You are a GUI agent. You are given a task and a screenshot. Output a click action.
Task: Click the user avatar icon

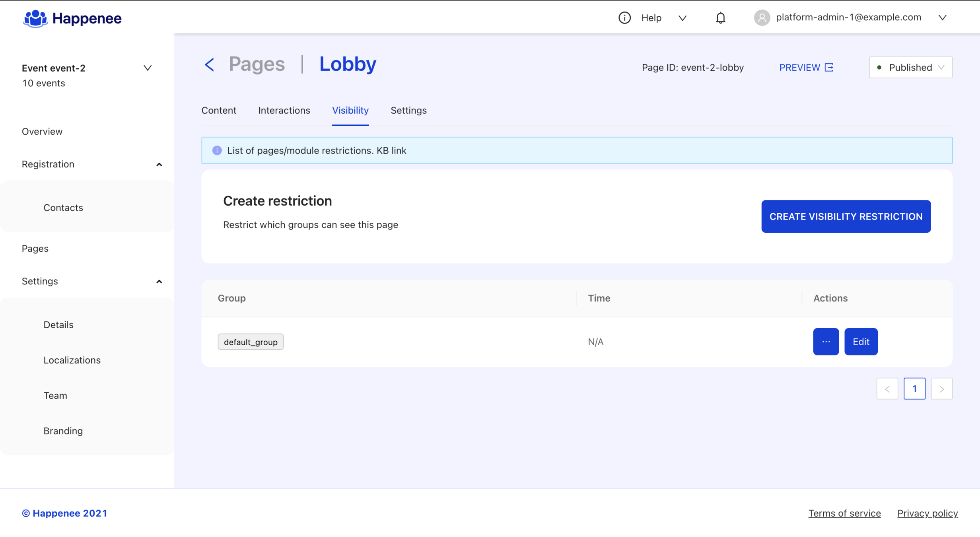pos(762,18)
